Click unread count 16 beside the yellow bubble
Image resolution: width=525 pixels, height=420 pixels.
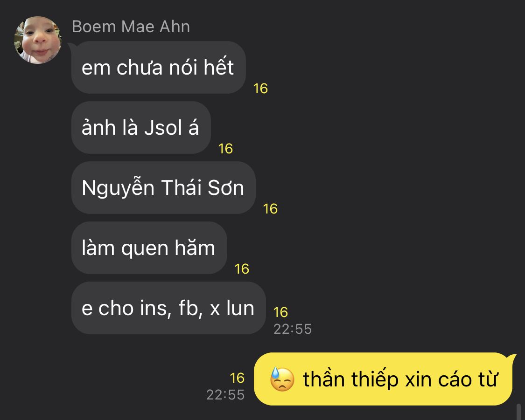(237, 378)
